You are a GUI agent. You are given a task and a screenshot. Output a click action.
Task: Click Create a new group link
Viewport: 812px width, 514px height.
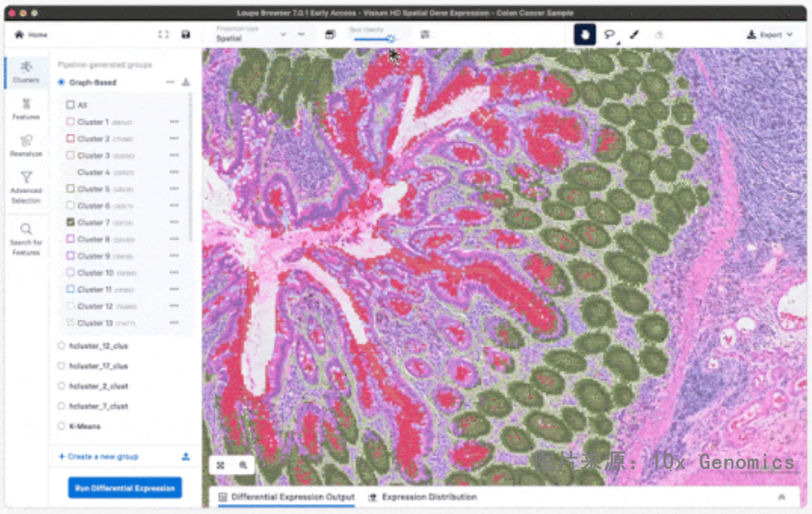tap(98, 456)
